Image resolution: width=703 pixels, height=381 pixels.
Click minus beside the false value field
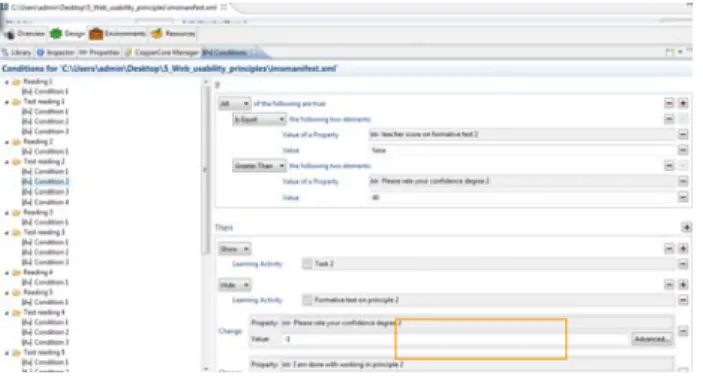683,150
